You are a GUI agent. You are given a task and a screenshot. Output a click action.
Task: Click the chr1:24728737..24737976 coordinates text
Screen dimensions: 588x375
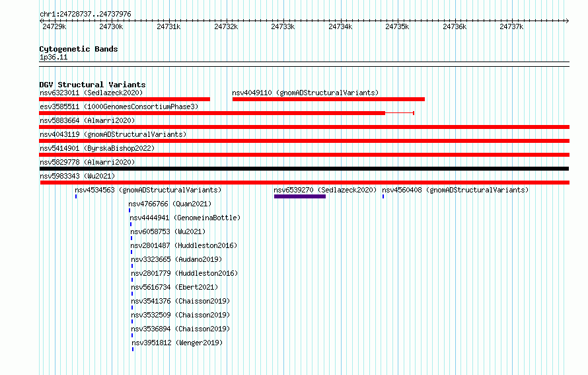[x=85, y=14]
